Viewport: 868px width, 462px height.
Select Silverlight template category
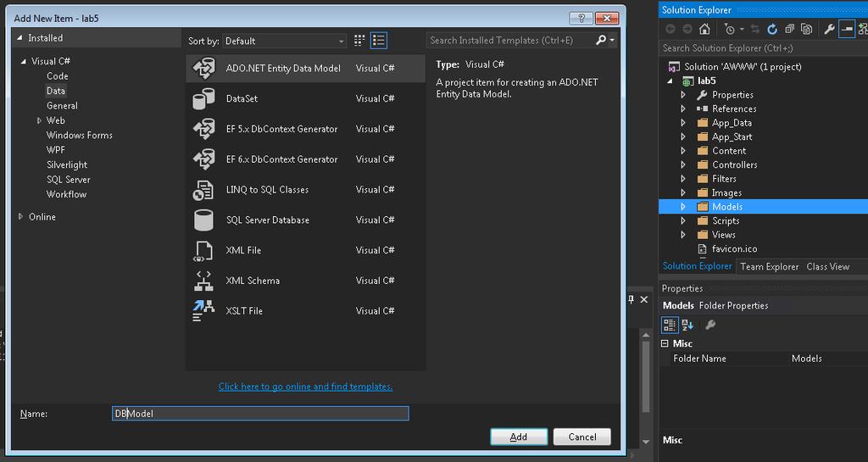67,165
